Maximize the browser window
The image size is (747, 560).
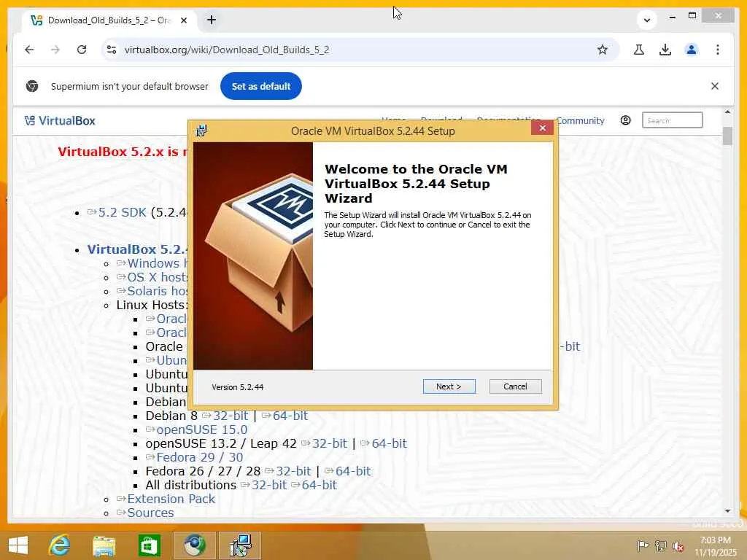[692, 16]
